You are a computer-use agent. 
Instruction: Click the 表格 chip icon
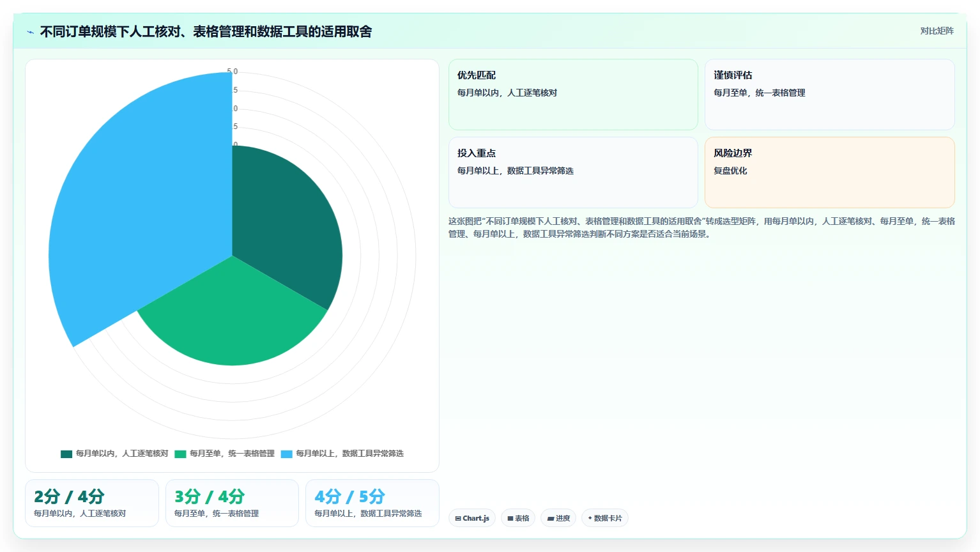[x=510, y=518]
